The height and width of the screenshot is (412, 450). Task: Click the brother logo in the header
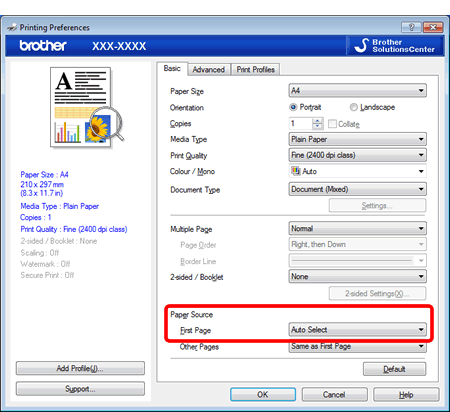(43, 46)
